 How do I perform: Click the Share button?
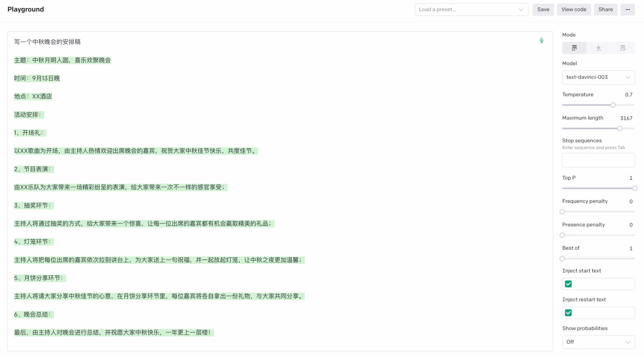tap(605, 9)
